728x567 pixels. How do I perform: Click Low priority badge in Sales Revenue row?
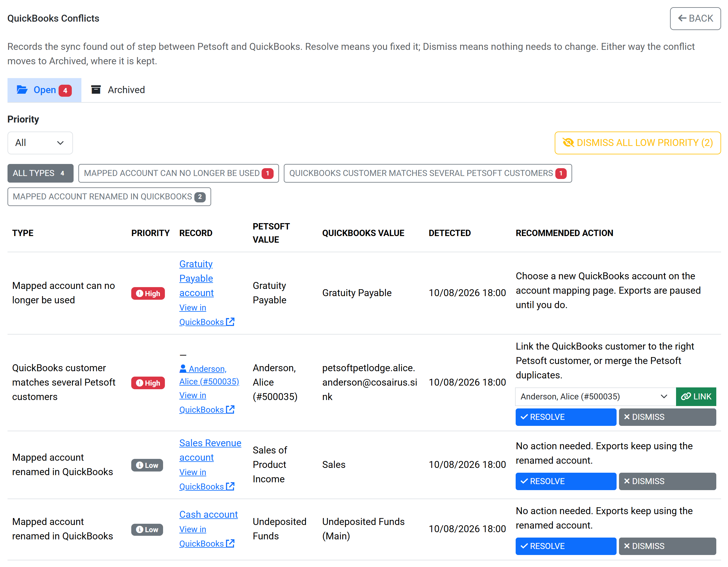pos(147,465)
